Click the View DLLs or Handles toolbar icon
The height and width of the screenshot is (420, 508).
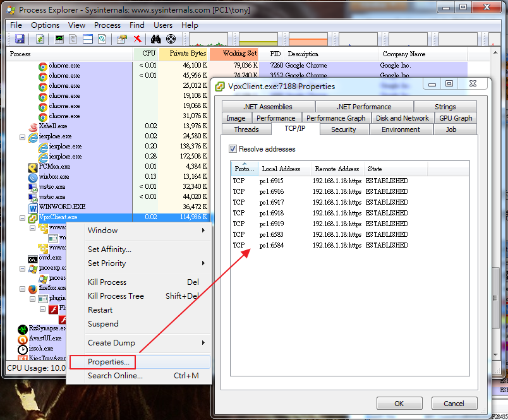[102, 39]
